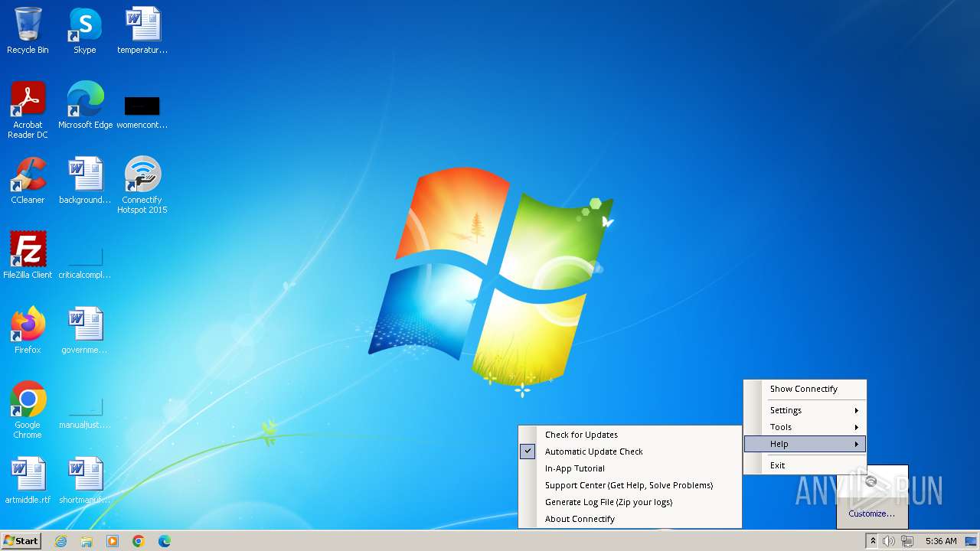Select the Firefox desktop shortcut

(28, 331)
